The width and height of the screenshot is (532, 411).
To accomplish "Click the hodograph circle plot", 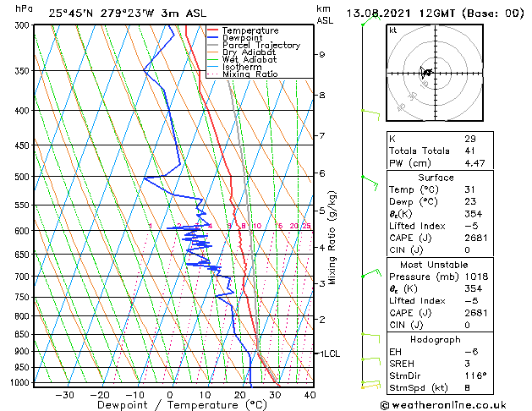I will click(x=435, y=73).
